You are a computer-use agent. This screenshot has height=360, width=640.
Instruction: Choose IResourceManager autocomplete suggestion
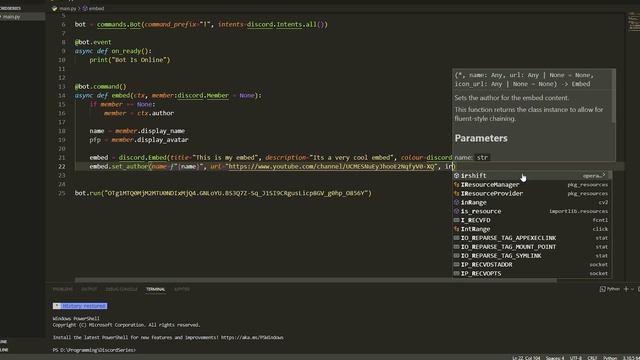(x=532, y=184)
